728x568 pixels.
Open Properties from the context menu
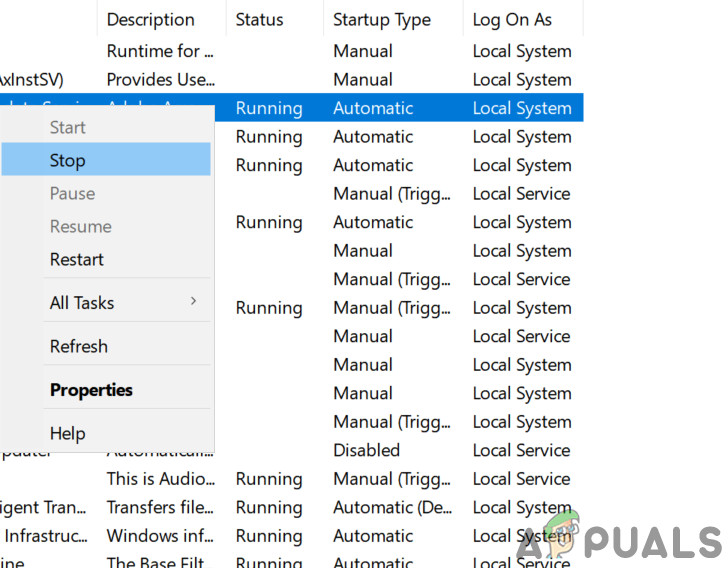91,390
